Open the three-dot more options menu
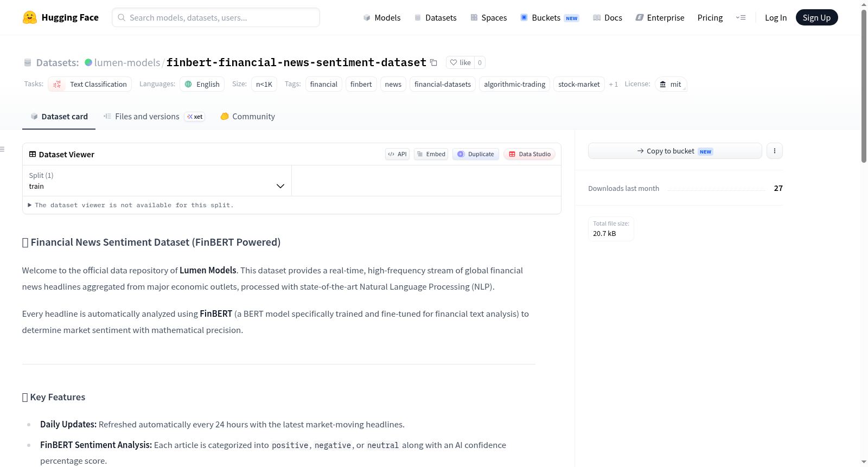The height and width of the screenshot is (467, 868). [x=775, y=151]
